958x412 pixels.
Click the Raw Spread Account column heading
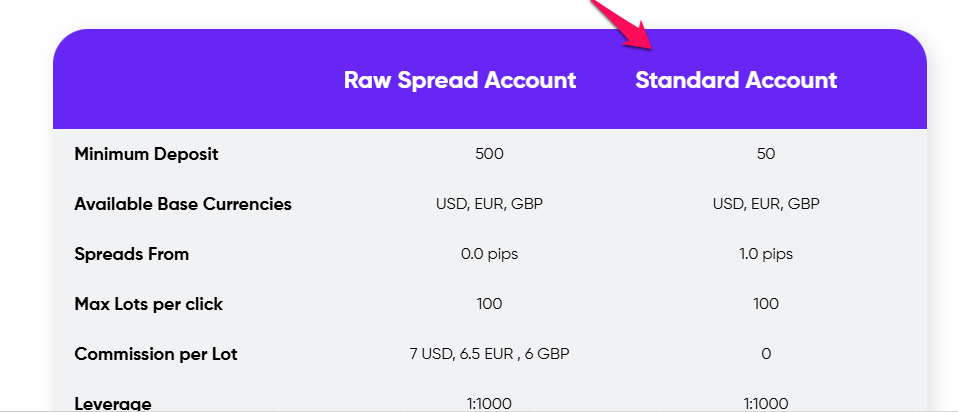click(459, 81)
